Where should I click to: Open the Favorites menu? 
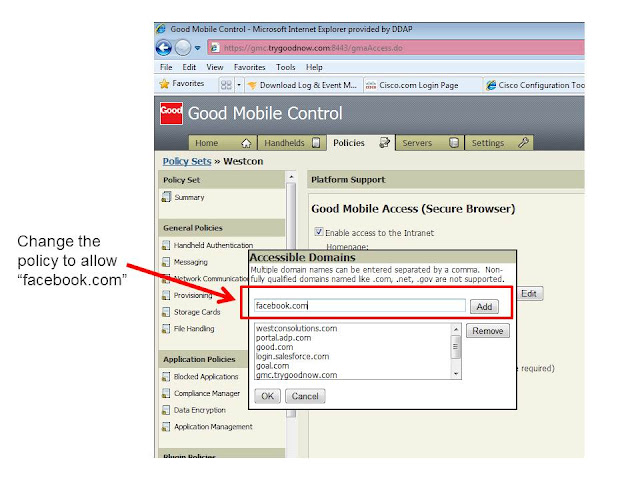pyautogui.click(x=249, y=67)
